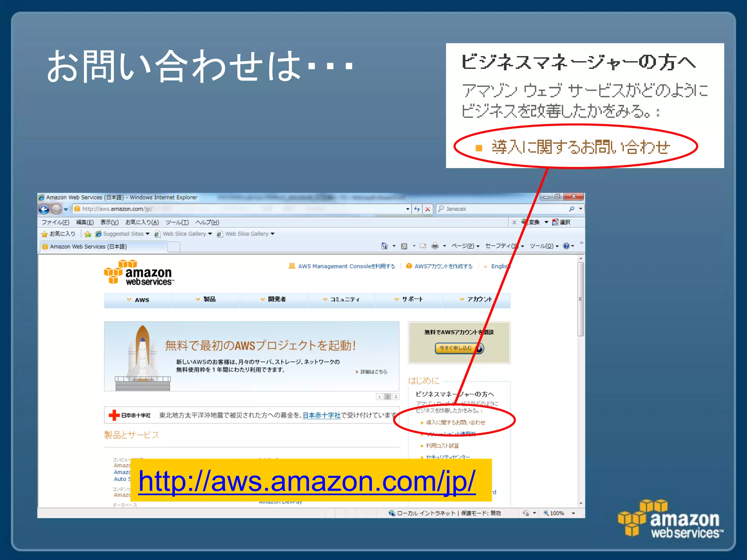Click the vertical scrollbar thumb
Image resolution: width=747 pixels, height=560 pixels.
click(581, 299)
